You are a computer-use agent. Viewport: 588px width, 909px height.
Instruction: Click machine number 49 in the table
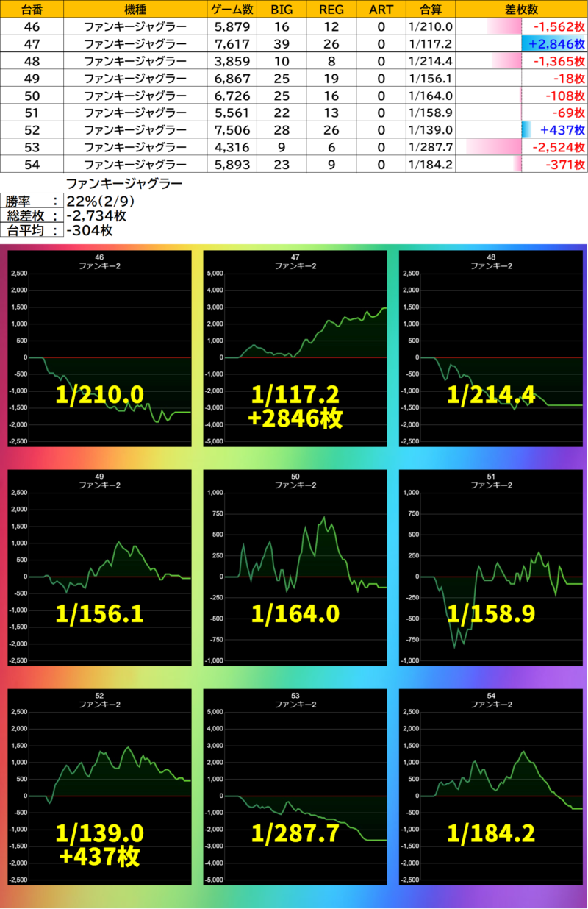coord(32,79)
